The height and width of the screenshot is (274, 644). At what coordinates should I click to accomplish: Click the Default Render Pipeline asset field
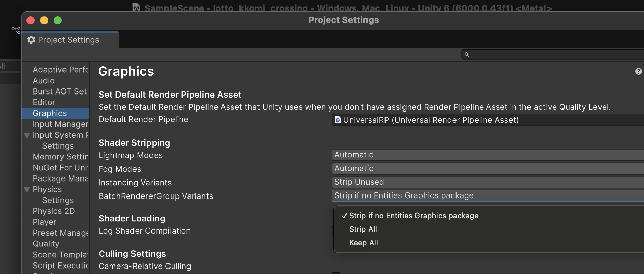tap(488, 120)
